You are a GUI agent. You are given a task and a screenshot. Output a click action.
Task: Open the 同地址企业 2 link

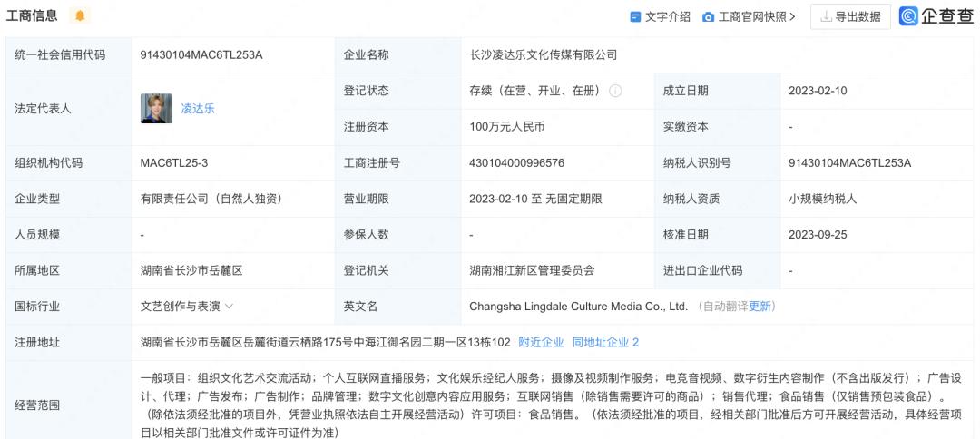tap(605, 342)
